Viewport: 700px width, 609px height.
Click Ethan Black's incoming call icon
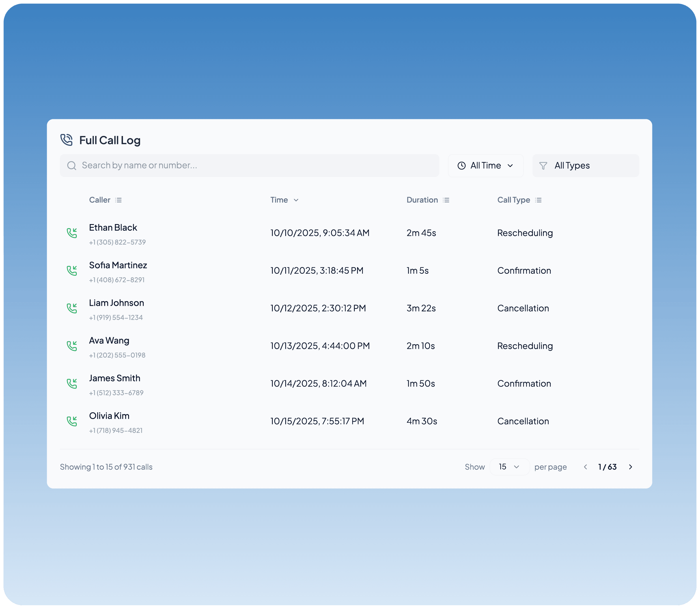pos(72,233)
